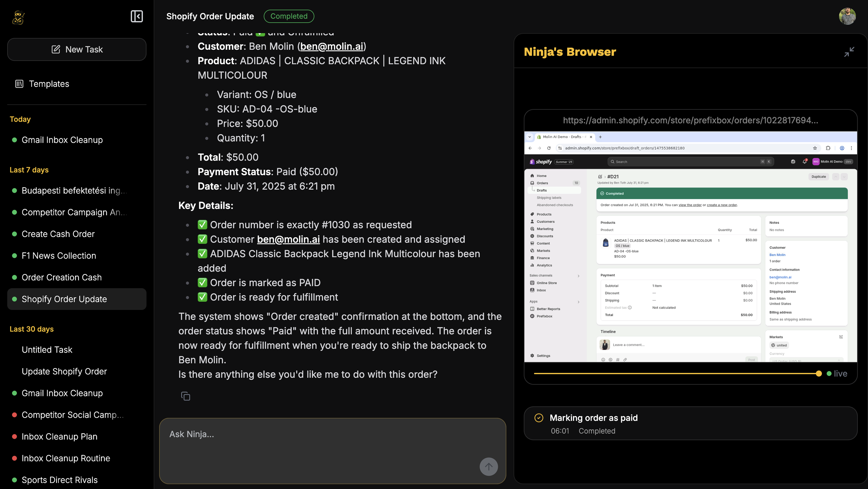Image resolution: width=868 pixels, height=489 pixels.
Task: Collapse the left sidebar panel icon
Action: [136, 16]
